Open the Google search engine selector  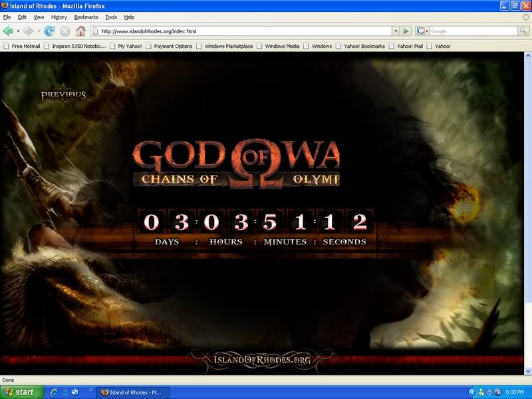(421, 31)
